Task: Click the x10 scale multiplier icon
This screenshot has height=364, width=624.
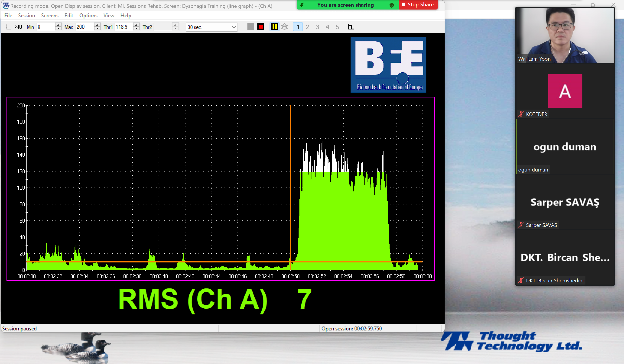Action: coord(18,27)
